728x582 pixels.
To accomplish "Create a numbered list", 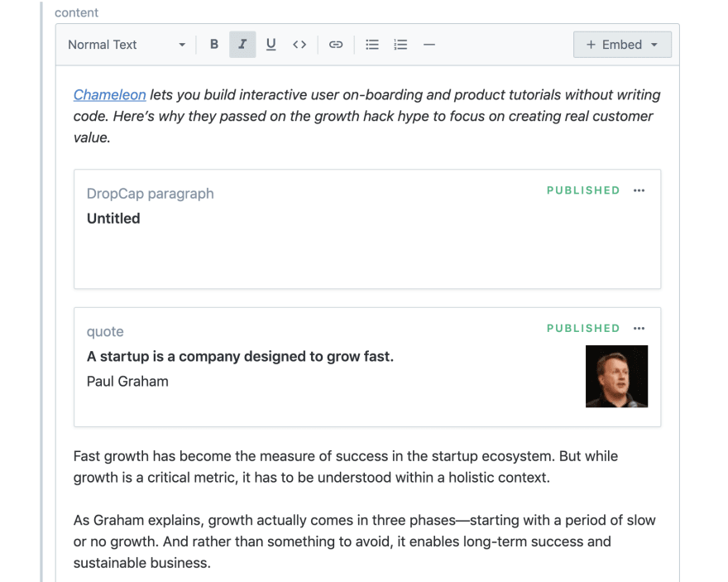I will tap(400, 45).
